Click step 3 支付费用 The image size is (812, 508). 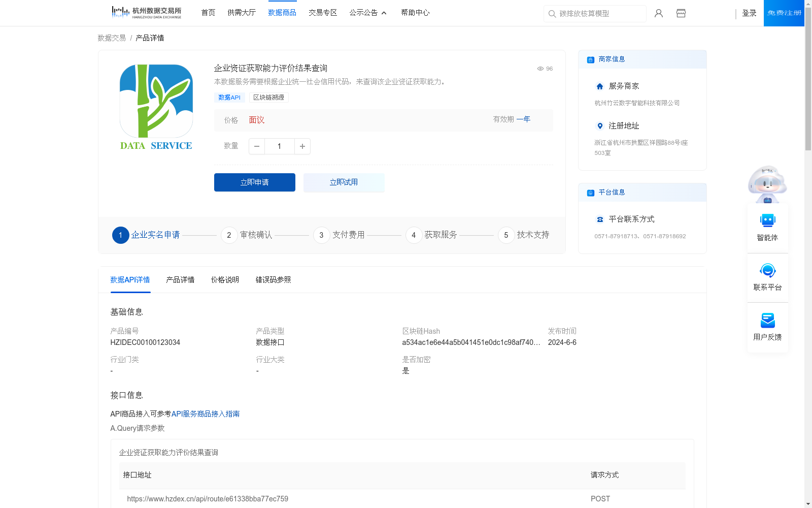click(x=339, y=235)
